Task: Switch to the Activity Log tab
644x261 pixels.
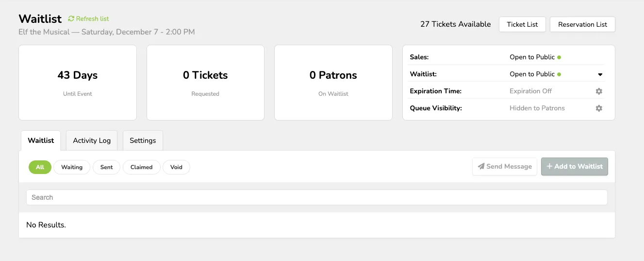Action: point(92,140)
